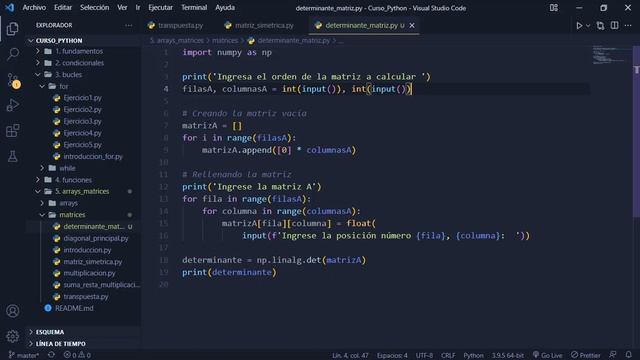Expand the LÍNEA DE TIEMPO section
This screenshot has width=640, height=360.
61,344
